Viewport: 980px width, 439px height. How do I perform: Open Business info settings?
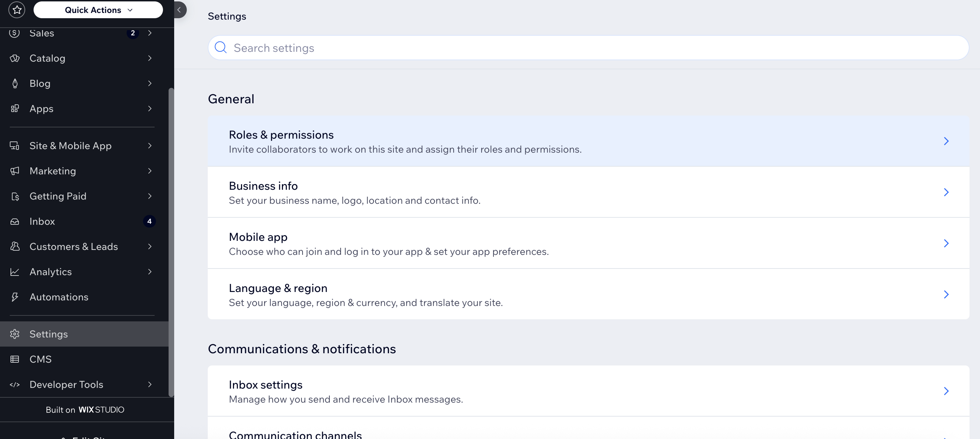[x=588, y=192]
